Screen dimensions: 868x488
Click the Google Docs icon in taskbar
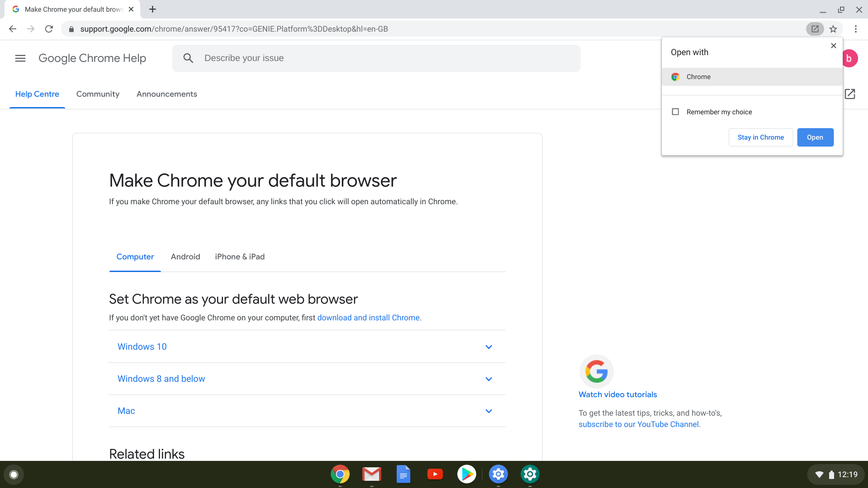click(x=404, y=474)
